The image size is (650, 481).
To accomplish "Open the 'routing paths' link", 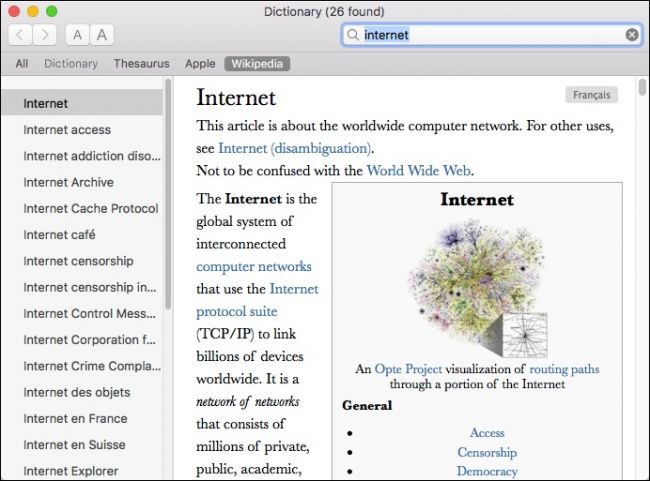I will pyautogui.click(x=564, y=369).
